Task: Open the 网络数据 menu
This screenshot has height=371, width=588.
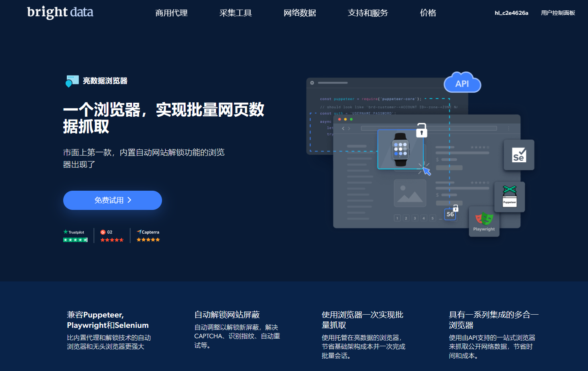Action: [300, 13]
